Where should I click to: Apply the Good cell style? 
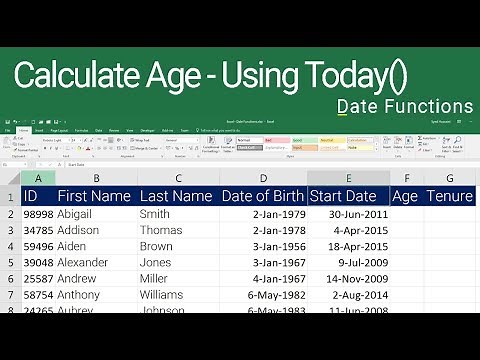pyautogui.click(x=305, y=140)
